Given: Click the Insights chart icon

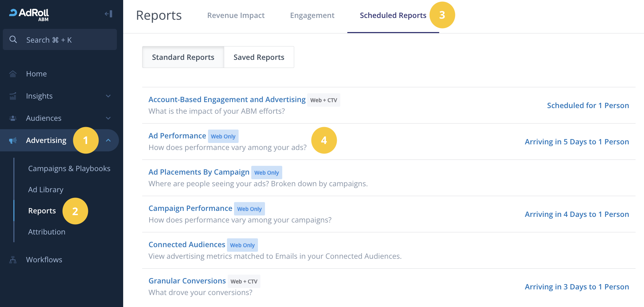Looking at the screenshot, I should coord(13,96).
